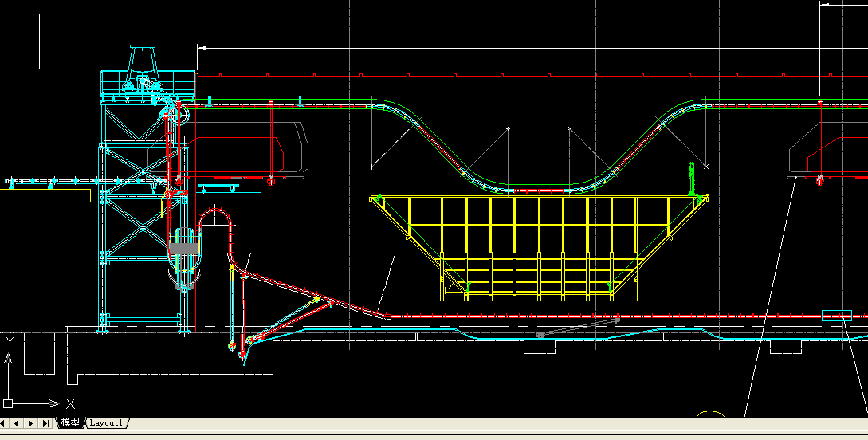This screenshot has height=440, width=868.
Task: Click the next layout tab arrow
Action: pyautogui.click(x=32, y=422)
